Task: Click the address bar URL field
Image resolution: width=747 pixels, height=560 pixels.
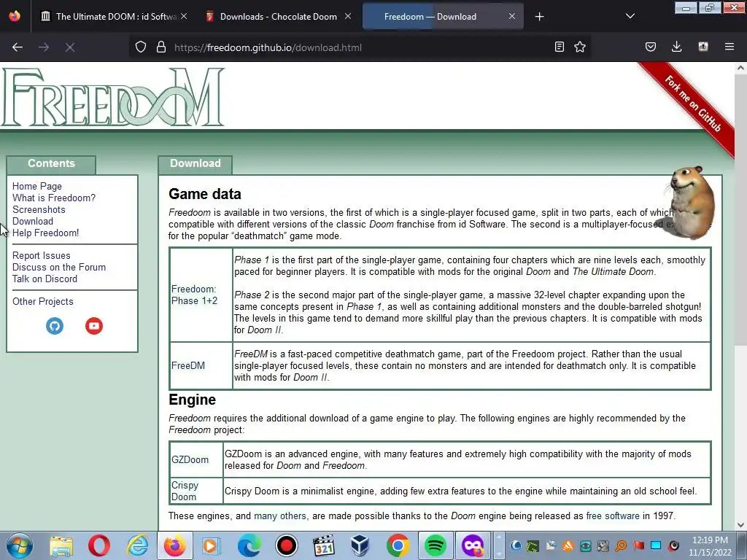Action: coord(360,47)
